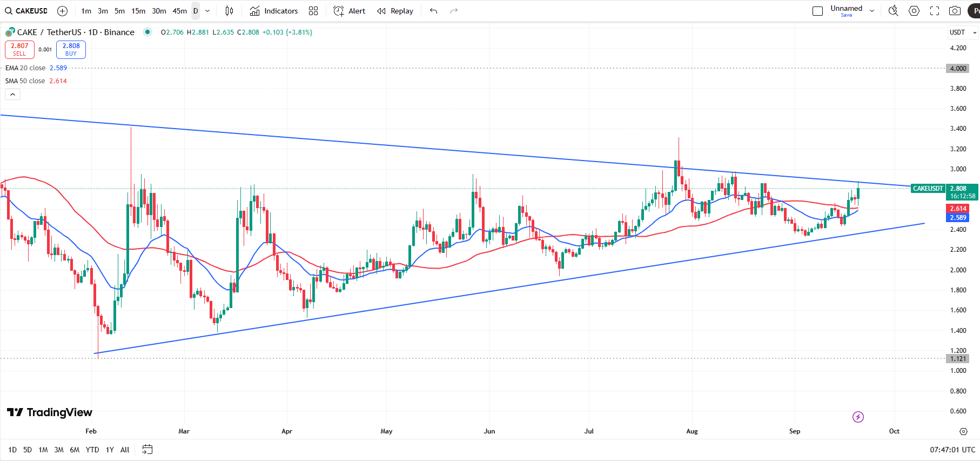The image size is (980, 461).
Task: Open chart settings hexagon icon
Action: [914, 11]
